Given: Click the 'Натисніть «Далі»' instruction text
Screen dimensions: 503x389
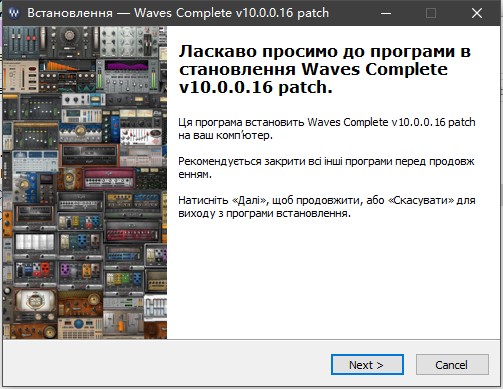Looking at the screenshot, I should click(x=327, y=207).
